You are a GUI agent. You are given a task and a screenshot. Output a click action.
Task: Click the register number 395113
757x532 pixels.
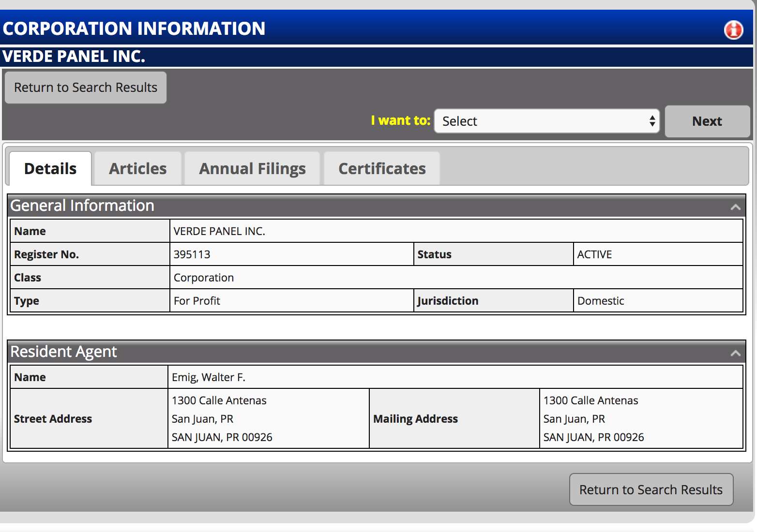(192, 254)
